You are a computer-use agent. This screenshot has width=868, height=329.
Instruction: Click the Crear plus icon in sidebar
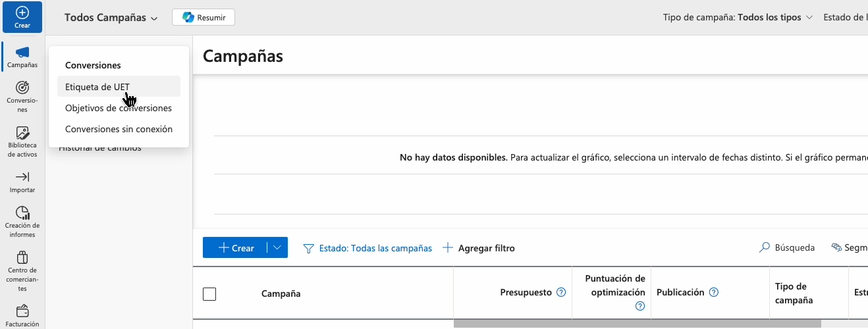point(22,13)
